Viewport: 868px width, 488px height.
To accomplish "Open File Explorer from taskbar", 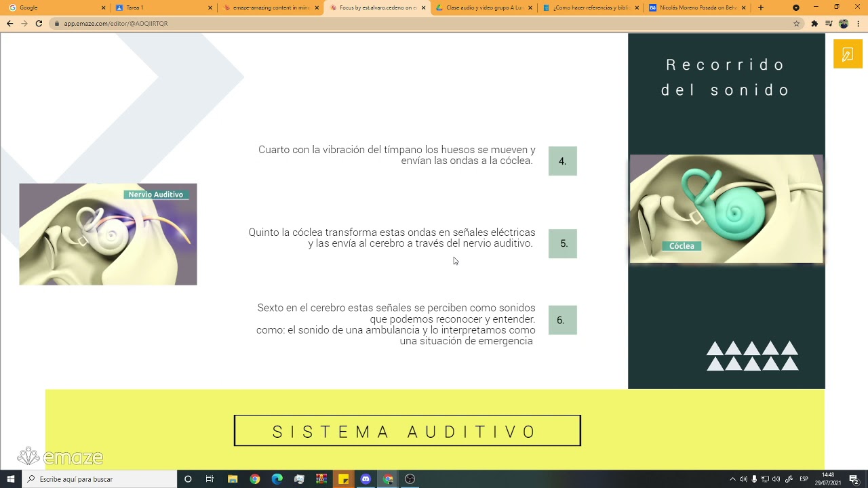I will [x=233, y=479].
